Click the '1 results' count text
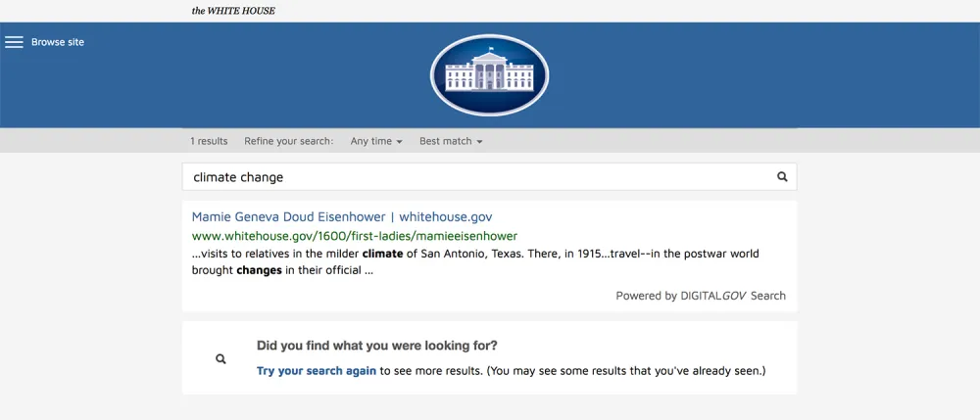Screen dimensions: 980x420 (209, 141)
